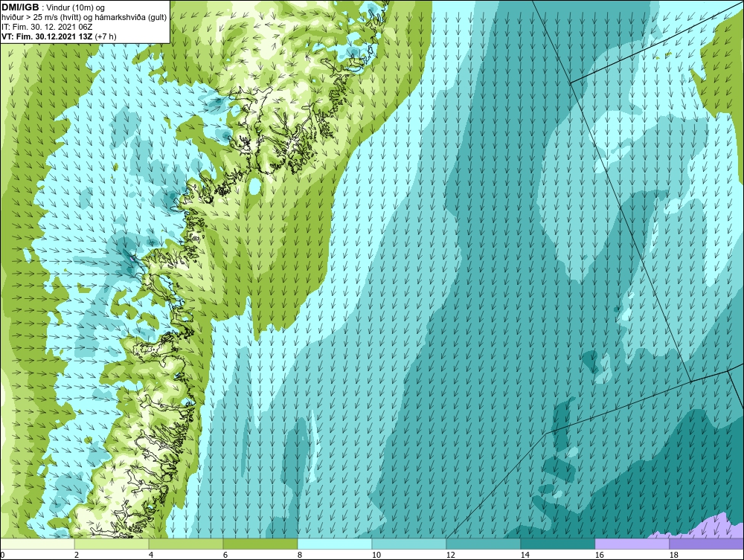Click the 8–10 m/s pale cyan swatch

[x=335, y=544]
